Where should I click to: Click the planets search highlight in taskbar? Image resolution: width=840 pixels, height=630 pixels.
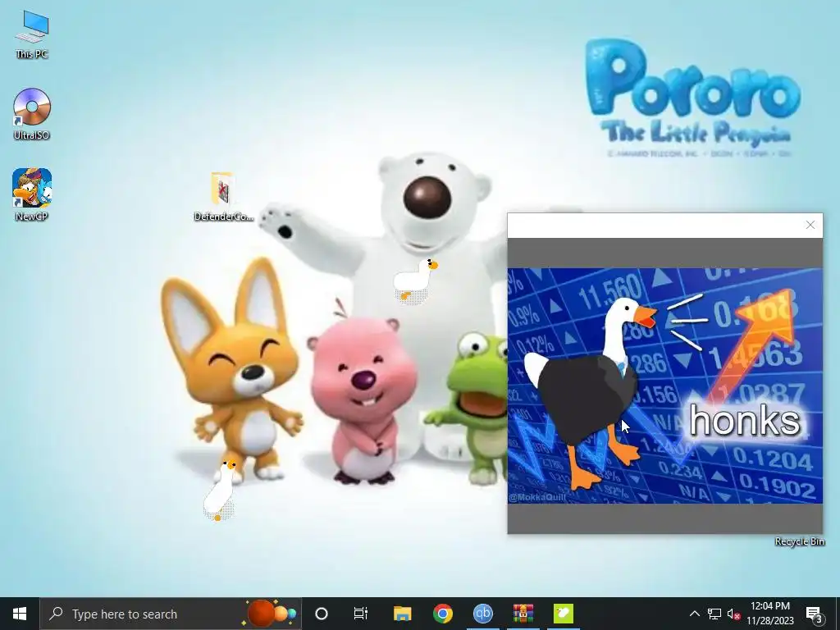coord(271,613)
